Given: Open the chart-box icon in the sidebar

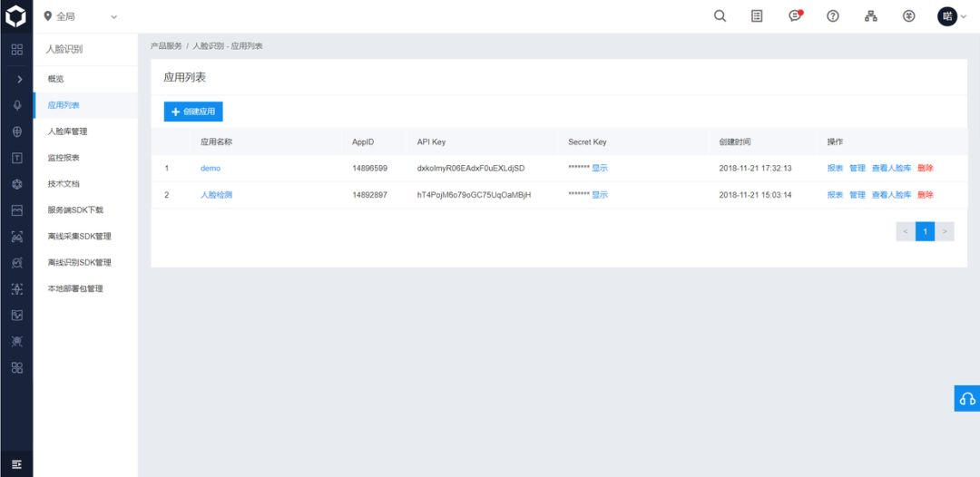Looking at the screenshot, I should point(17,316).
